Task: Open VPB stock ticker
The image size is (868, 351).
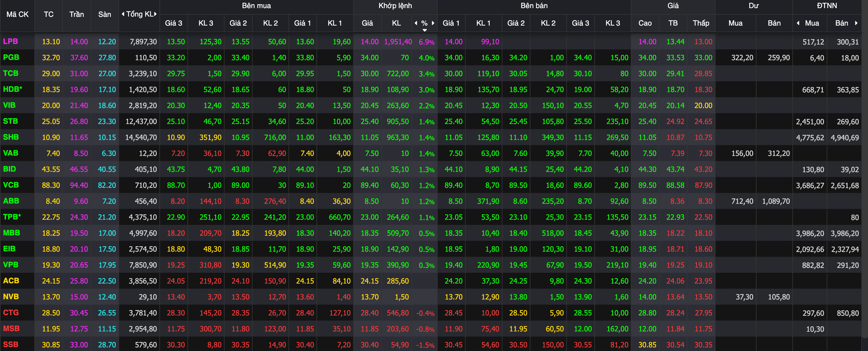Action: (11, 265)
